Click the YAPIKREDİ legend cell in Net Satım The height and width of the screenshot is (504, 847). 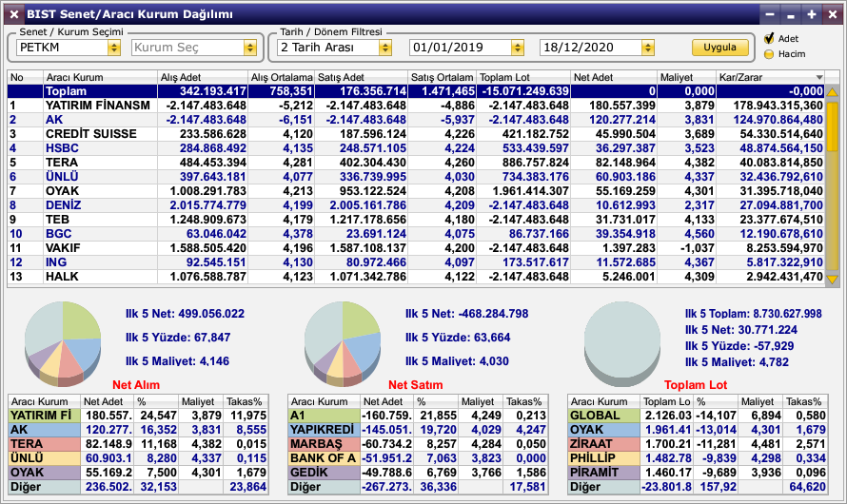[x=325, y=430]
